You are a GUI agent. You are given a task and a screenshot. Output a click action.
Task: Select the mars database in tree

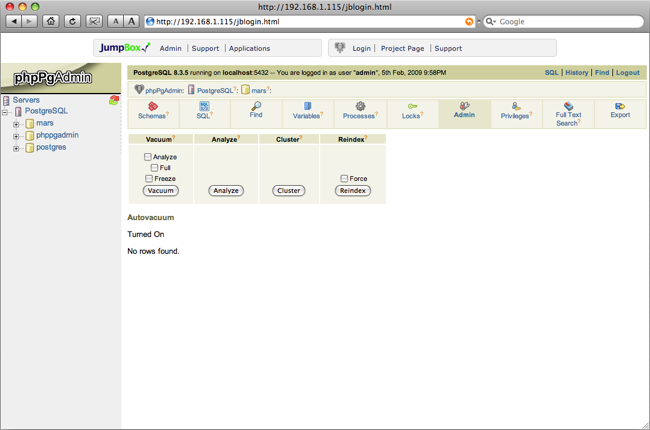(45, 123)
